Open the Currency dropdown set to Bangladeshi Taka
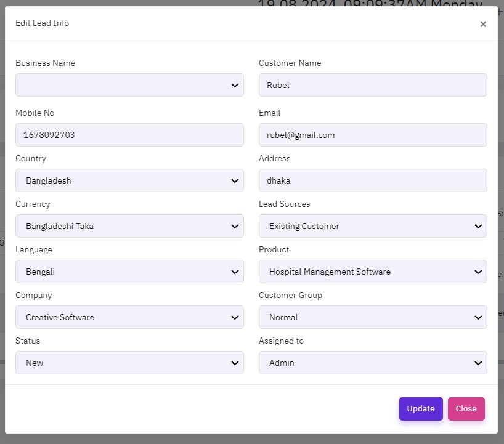The height and width of the screenshot is (444, 504). pyautogui.click(x=129, y=226)
